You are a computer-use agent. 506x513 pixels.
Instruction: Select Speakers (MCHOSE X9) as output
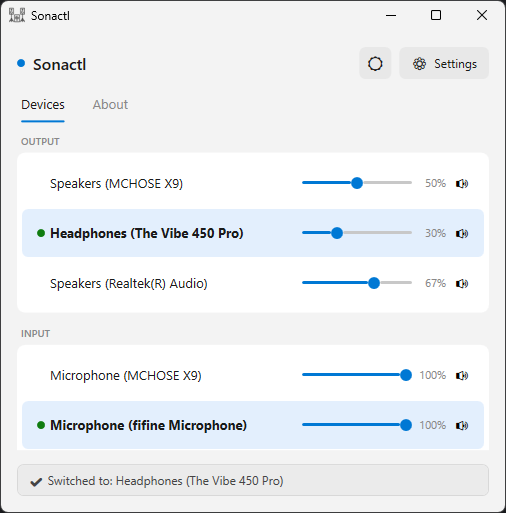(253, 183)
